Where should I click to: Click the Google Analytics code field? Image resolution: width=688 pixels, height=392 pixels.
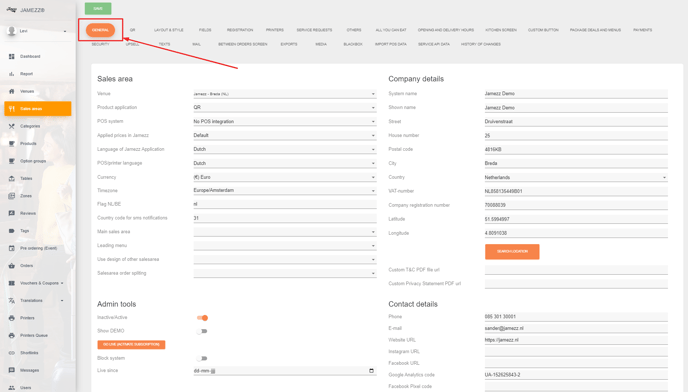click(576, 375)
